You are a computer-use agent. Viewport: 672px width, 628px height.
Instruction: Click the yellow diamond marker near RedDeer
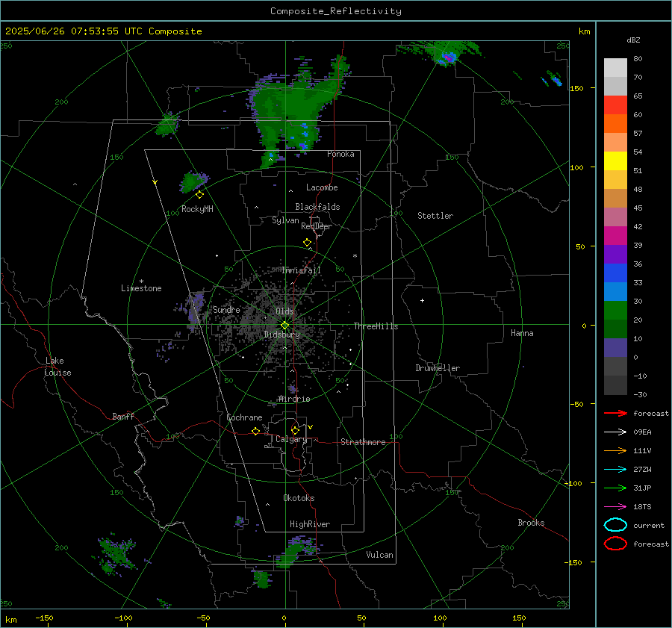308,243
